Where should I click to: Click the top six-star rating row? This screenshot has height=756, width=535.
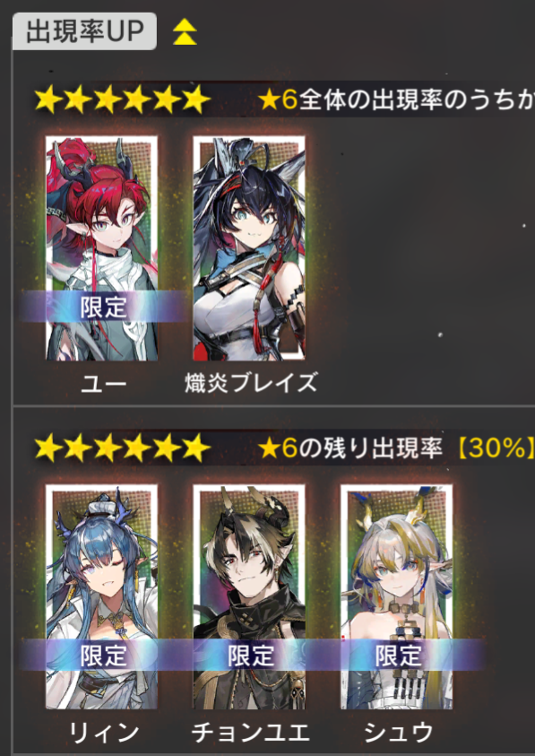123,100
